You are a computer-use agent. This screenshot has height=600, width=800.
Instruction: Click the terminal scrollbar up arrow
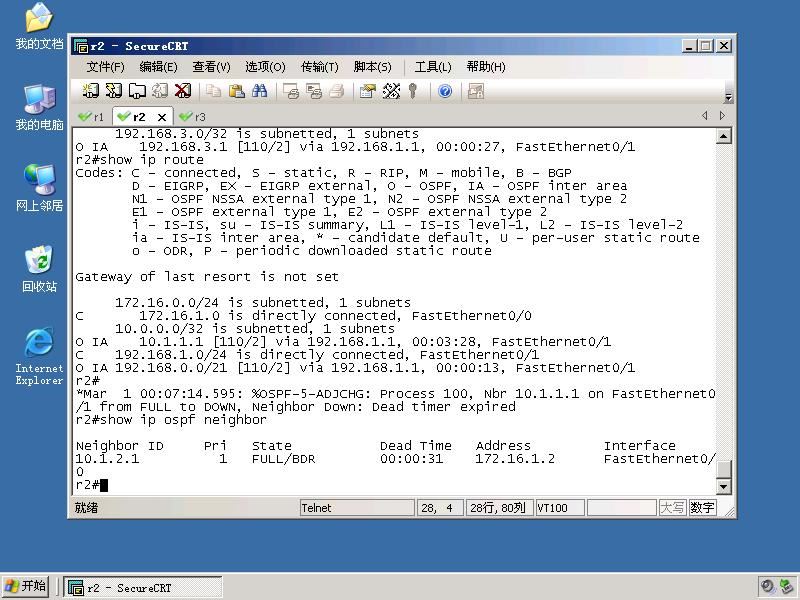(723, 136)
